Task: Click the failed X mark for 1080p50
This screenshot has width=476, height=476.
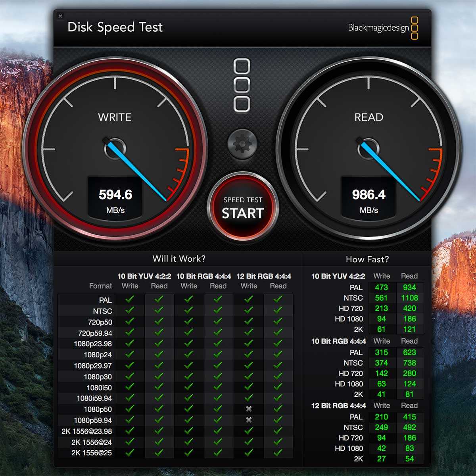Action: pos(249,409)
